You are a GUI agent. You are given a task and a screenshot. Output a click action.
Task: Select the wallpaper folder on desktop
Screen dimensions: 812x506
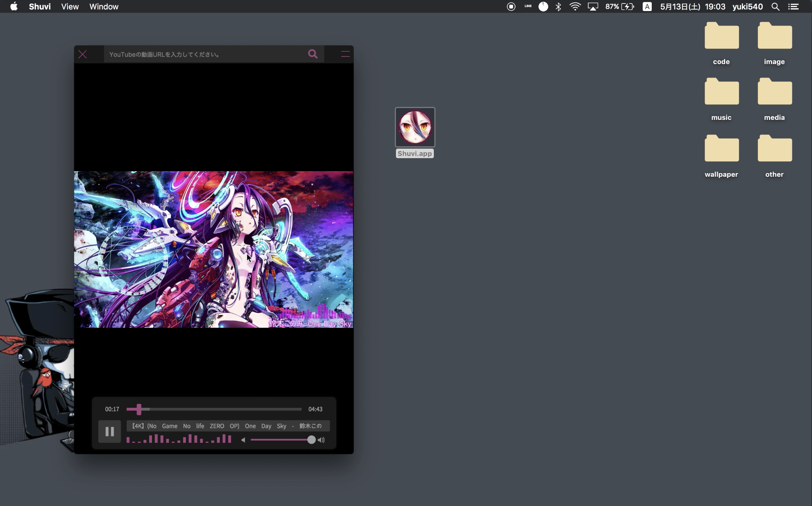click(x=721, y=149)
